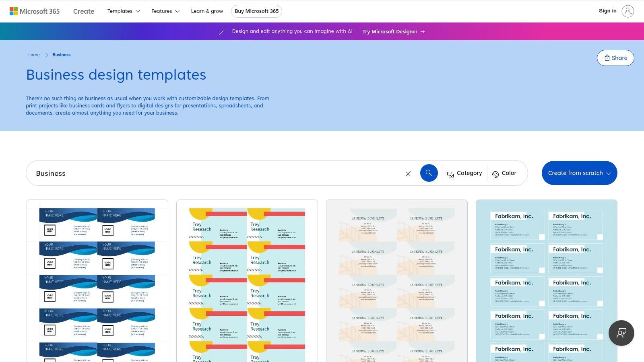Click the Sign in link

pyautogui.click(x=607, y=11)
